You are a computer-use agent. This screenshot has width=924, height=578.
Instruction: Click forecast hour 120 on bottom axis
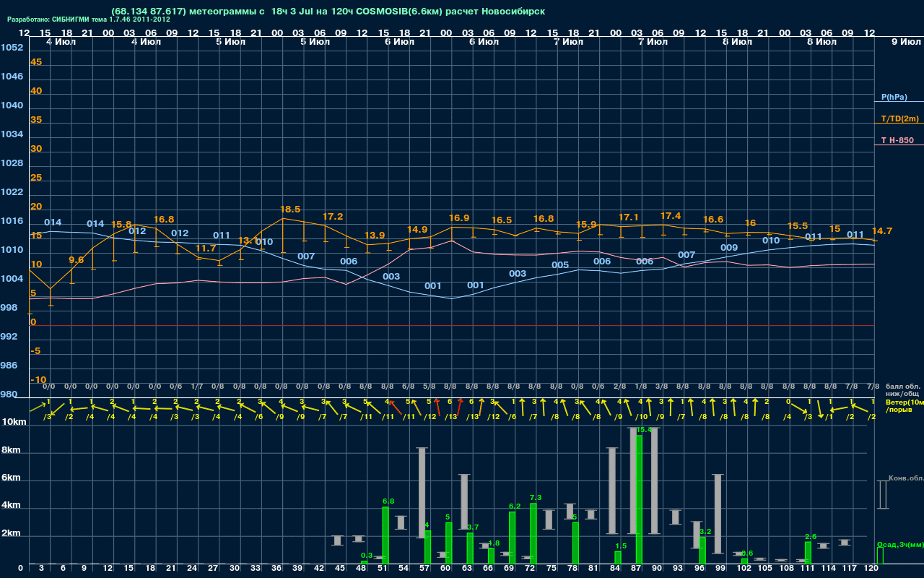pyautogui.click(x=871, y=569)
